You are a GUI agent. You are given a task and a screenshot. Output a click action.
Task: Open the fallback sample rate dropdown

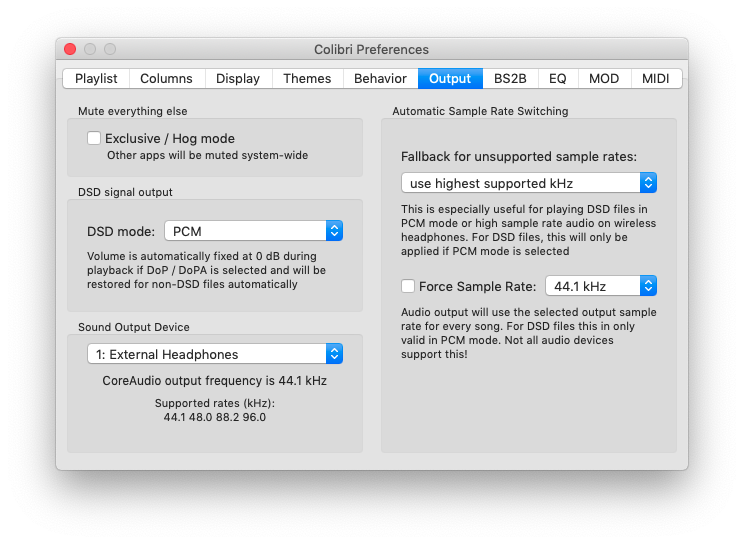pyautogui.click(x=529, y=183)
